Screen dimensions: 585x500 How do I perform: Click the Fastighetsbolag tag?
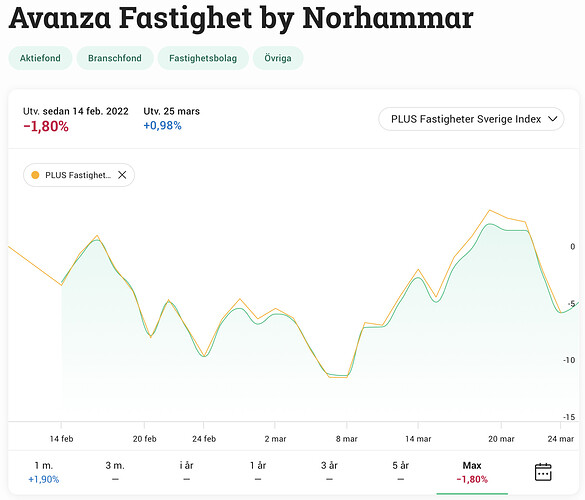(x=203, y=58)
